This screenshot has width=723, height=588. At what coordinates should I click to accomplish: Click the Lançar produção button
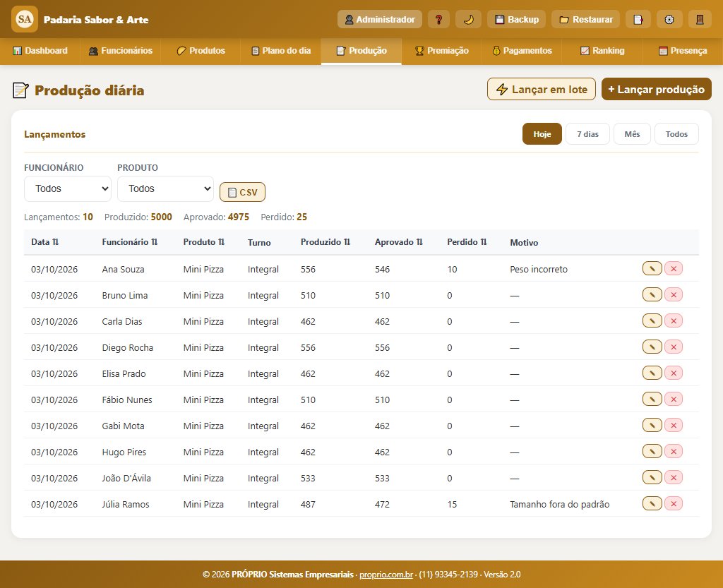656,89
